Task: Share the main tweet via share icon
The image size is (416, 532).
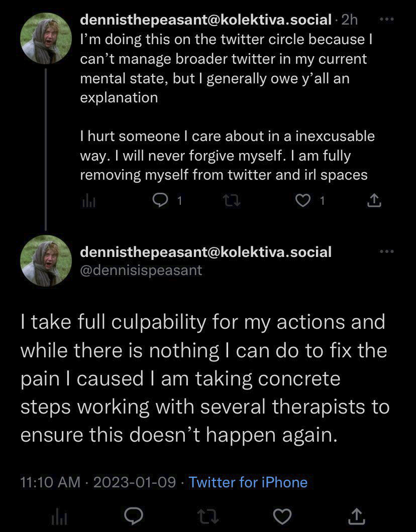Action: coord(356,516)
